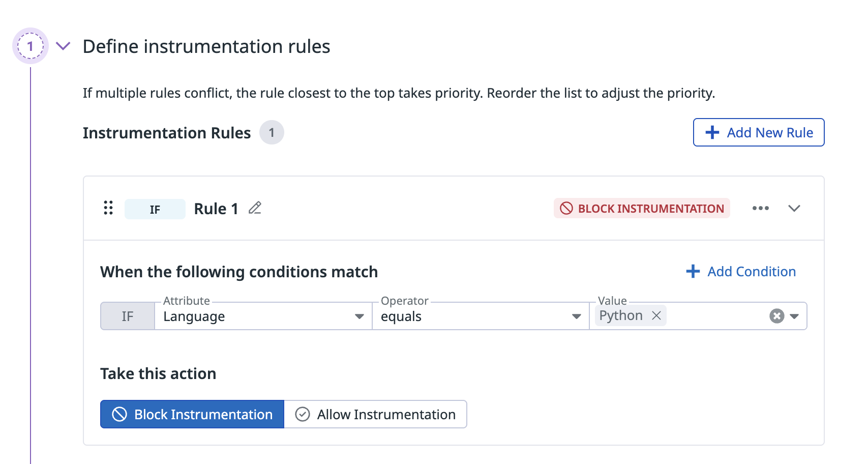Click the Rule 1 title text
This screenshot has height=464, width=868.
(216, 209)
